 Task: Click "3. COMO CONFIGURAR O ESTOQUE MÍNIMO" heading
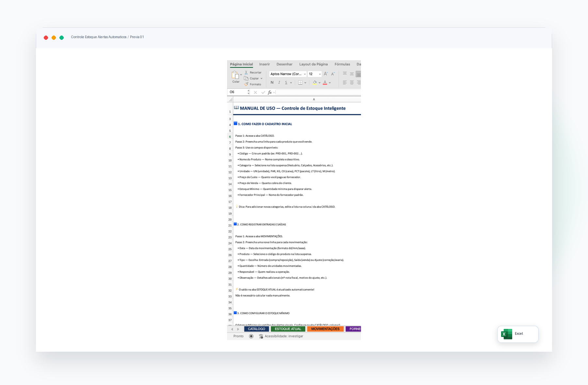click(x=263, y=313)
